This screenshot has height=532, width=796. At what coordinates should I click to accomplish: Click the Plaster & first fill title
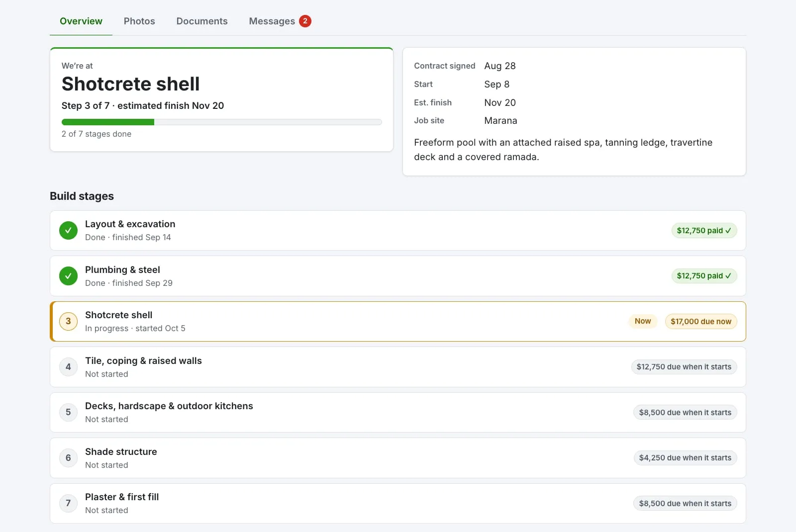(x=122, y=497)
